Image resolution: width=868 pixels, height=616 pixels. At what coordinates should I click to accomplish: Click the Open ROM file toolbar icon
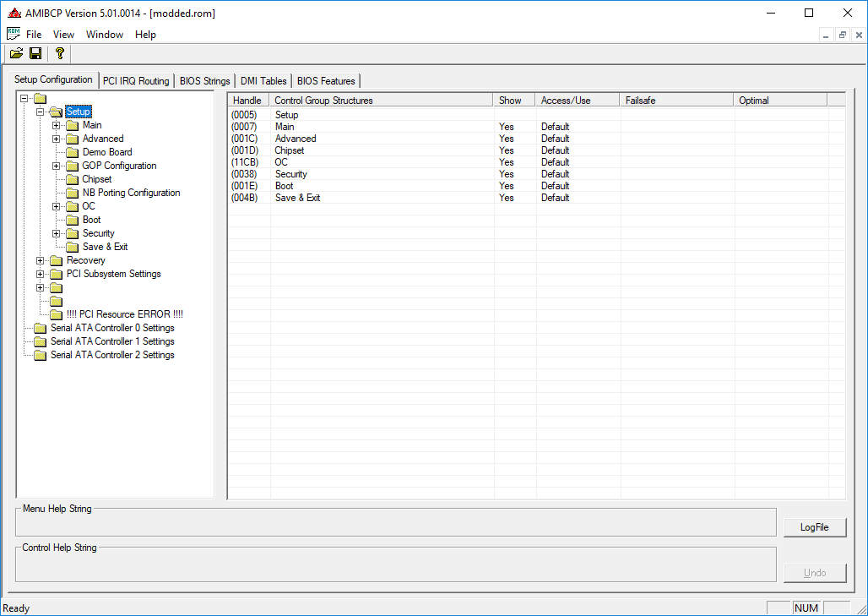coord(17,53)
